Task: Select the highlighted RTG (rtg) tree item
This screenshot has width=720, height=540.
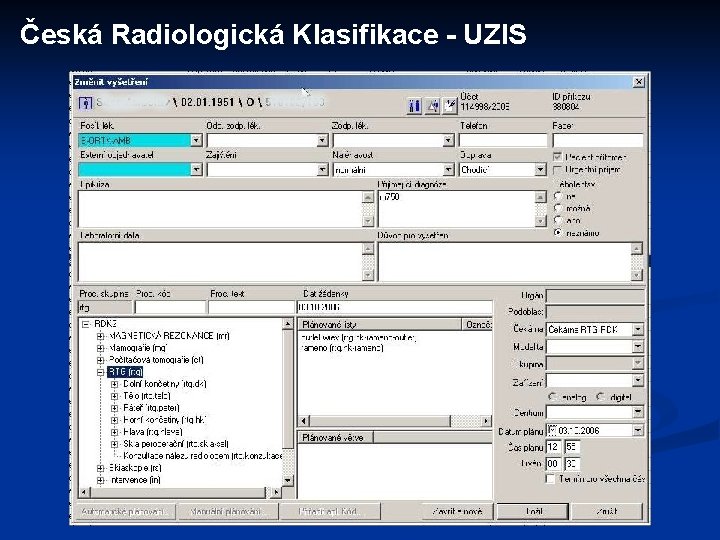Action: 125,372
